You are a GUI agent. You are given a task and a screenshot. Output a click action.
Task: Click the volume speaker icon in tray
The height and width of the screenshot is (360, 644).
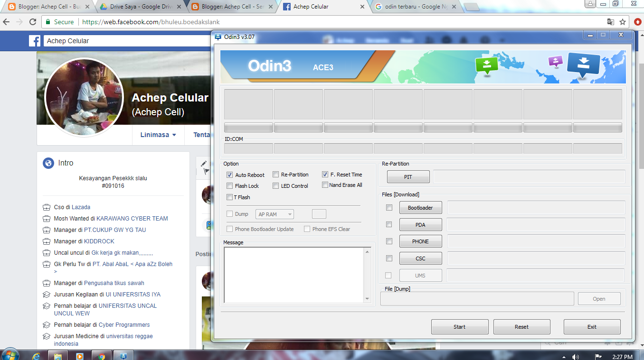(576, 357)
